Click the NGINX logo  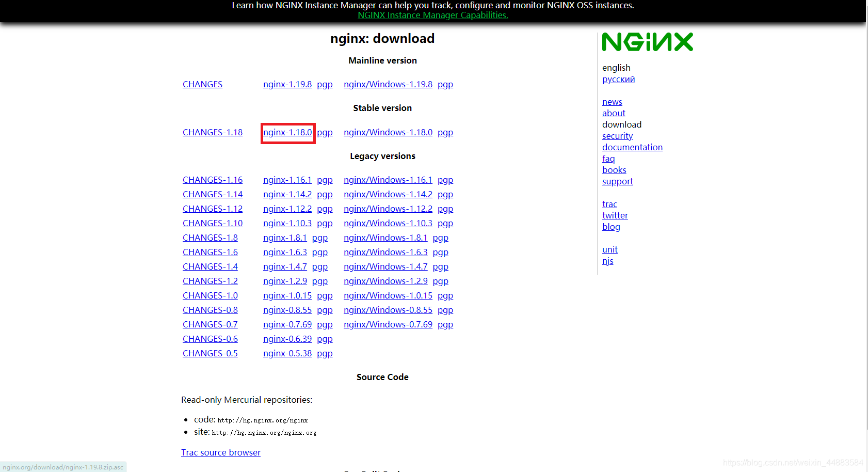[648, 42]
